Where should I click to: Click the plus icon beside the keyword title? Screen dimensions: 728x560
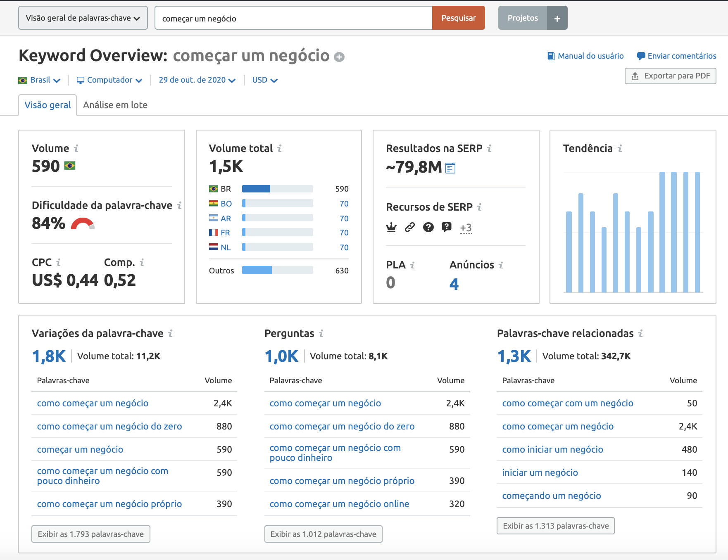339,57
